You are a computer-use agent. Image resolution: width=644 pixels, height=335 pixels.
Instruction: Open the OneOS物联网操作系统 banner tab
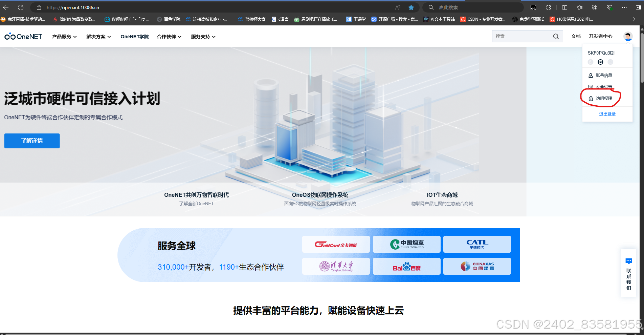(x=320, y=199)
